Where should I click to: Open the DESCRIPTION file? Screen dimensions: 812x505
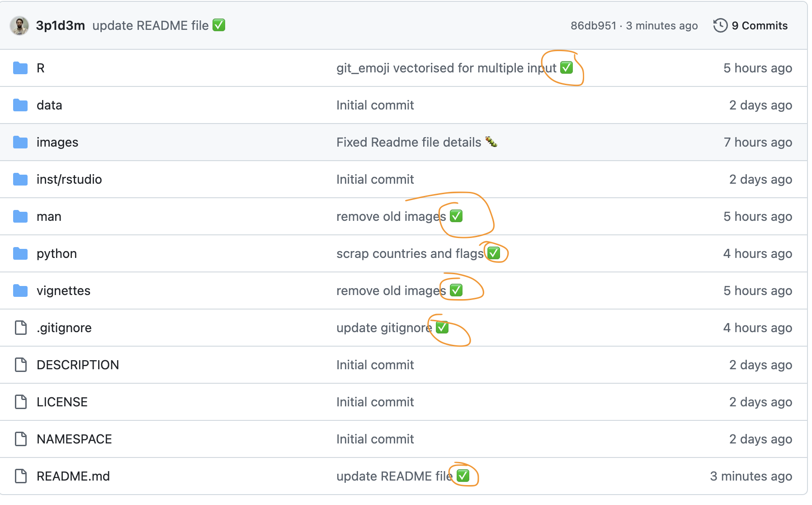tap(78, 365)
